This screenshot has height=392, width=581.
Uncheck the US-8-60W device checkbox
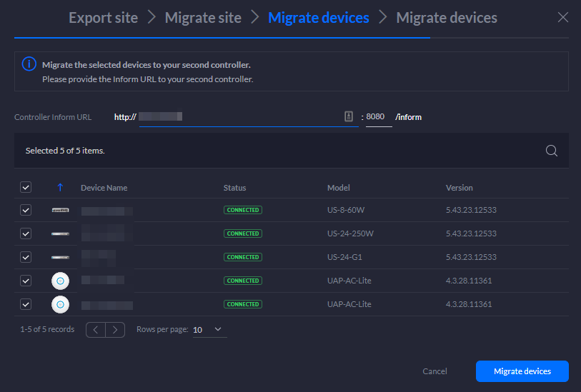pyautogui.click(x=26, y=210)
